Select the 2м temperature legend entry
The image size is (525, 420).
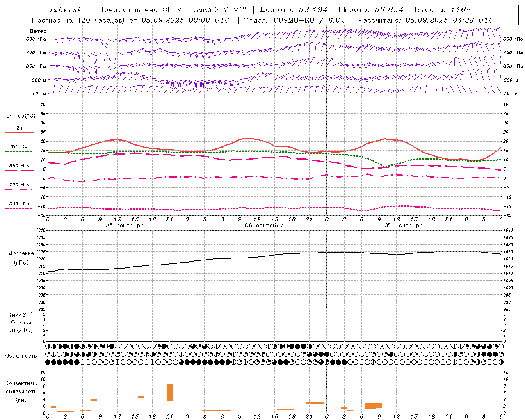pyautogui.click(x=19, y=128)
